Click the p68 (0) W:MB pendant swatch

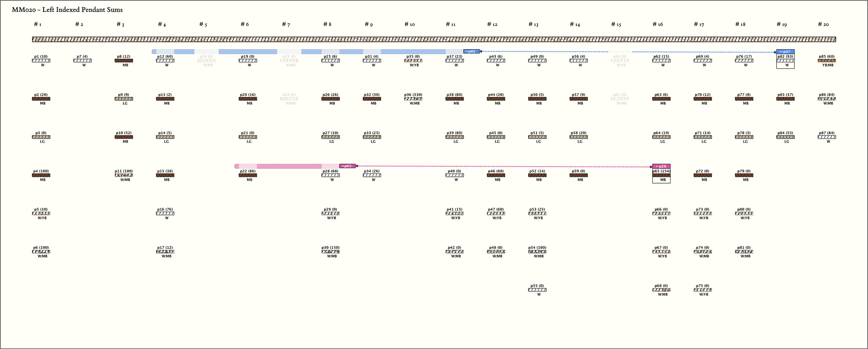(x=661, y=290)
